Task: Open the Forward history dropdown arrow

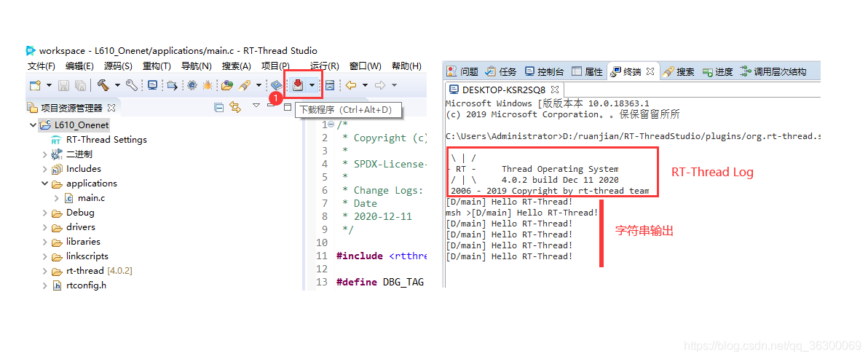Action: pyautogui.click(x=394, y=85)
